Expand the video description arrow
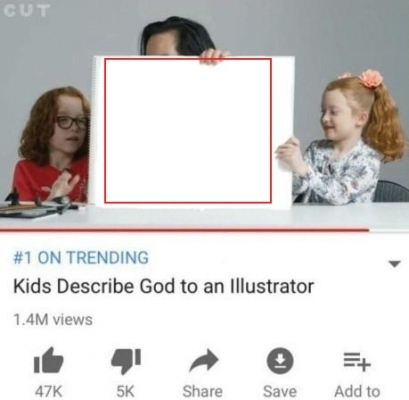The image size is (409, 400). click(395, 264)
